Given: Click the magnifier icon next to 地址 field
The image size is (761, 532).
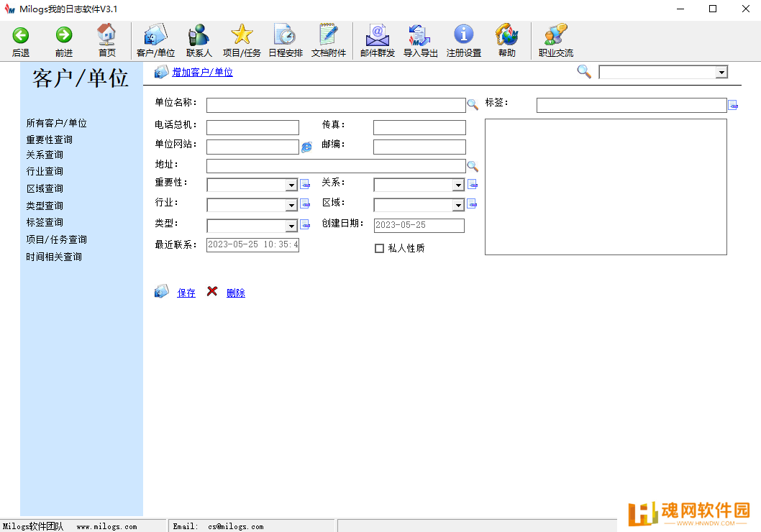Looking at the screenshot, I should 473,166.
